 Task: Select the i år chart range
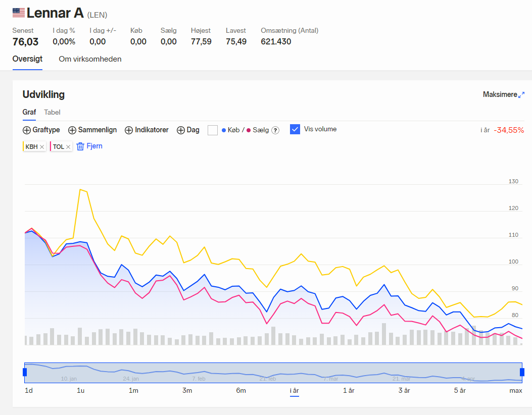tap(295, 391)
